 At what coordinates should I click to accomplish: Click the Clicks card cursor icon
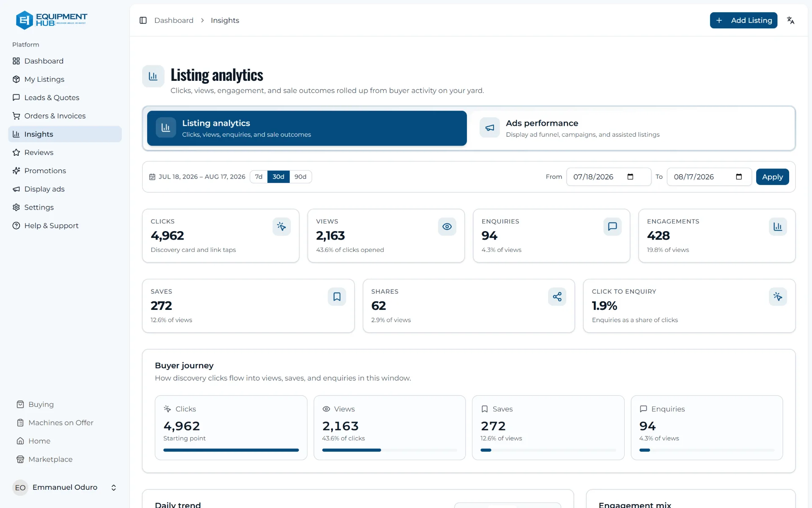[282, 226]
